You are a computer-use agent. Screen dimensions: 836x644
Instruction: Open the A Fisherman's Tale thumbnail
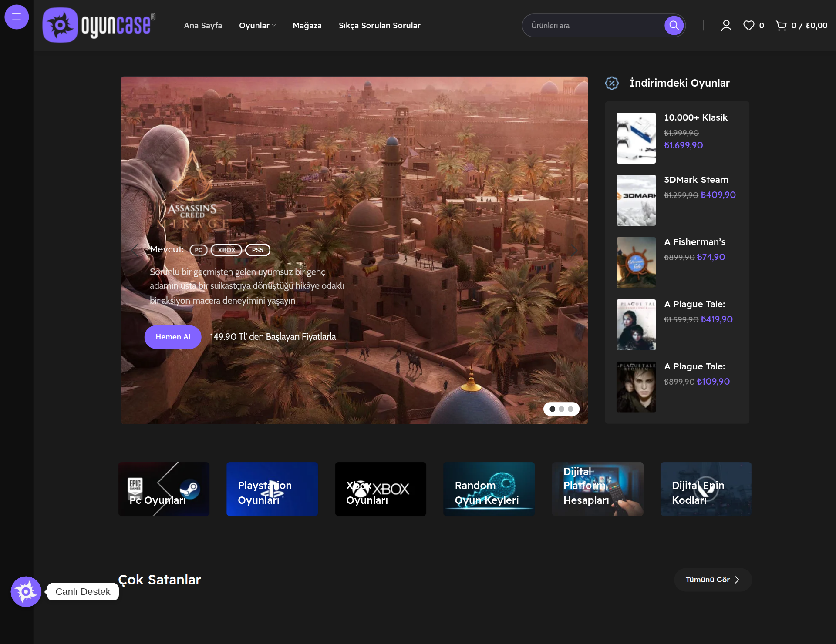636,262
